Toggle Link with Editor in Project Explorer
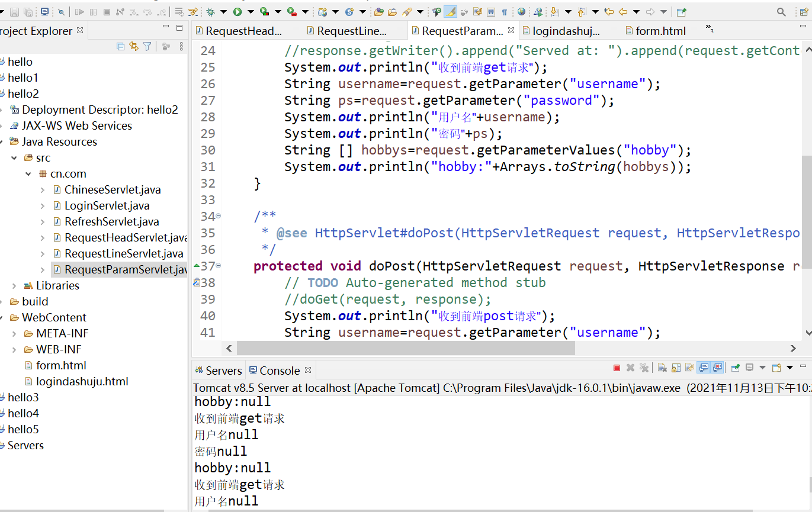 pos(134,46)
